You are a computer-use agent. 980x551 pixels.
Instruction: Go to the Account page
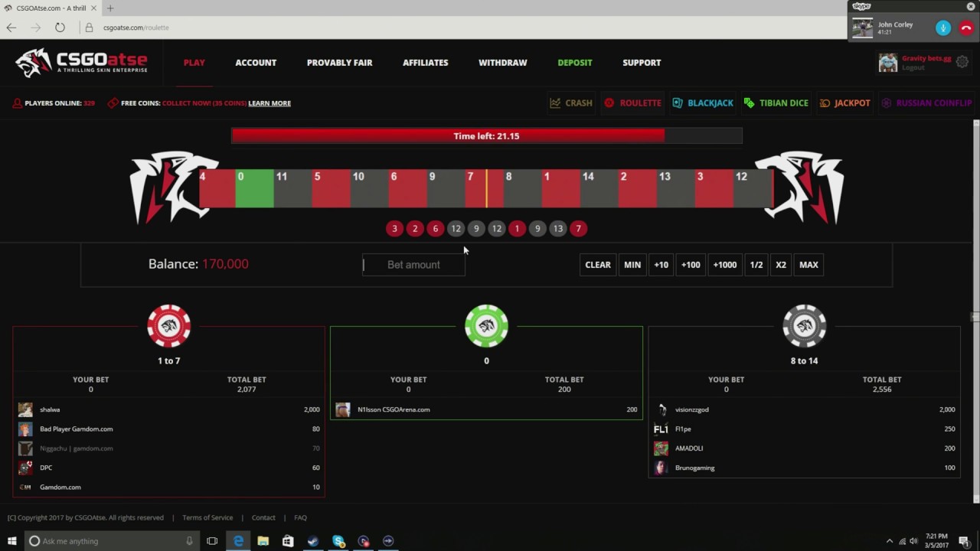[x=256, y=63]
